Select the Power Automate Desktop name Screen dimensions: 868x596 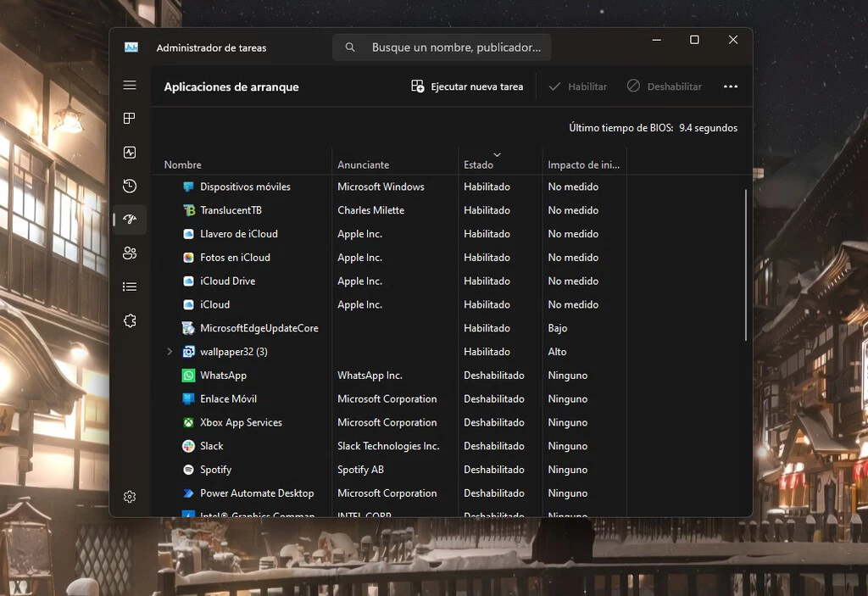[x=258, y=493]
